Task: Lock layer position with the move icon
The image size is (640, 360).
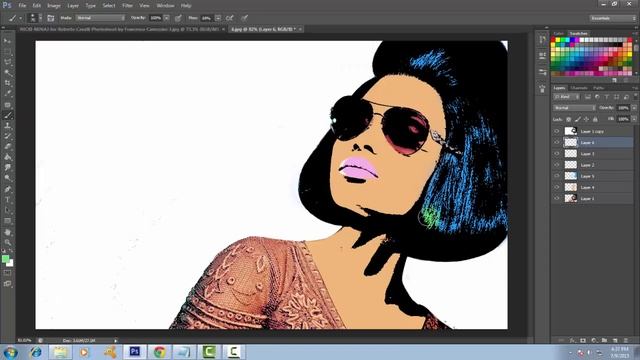Action: pos(587,119)
